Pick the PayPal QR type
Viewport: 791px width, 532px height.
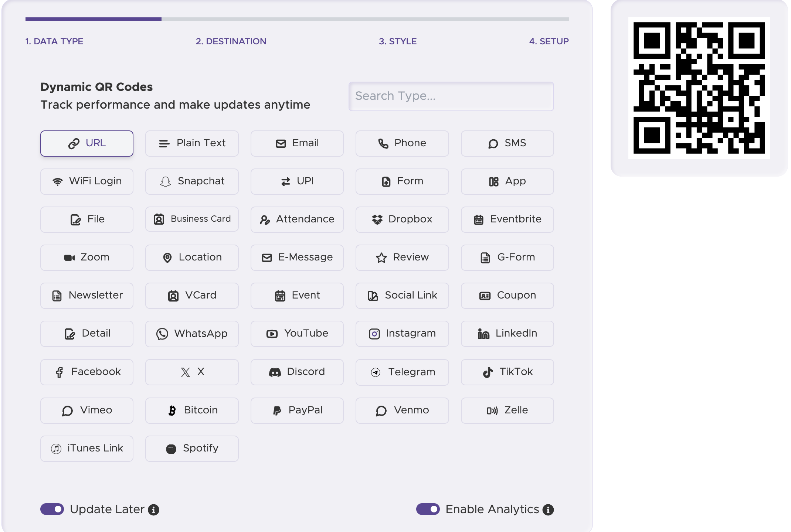pyautogui.click(x=297, y=410)
